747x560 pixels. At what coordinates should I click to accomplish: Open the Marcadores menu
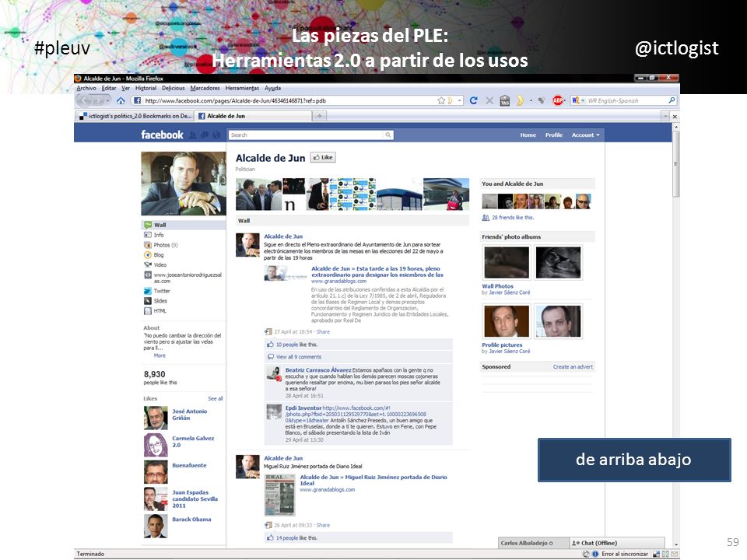205,88
